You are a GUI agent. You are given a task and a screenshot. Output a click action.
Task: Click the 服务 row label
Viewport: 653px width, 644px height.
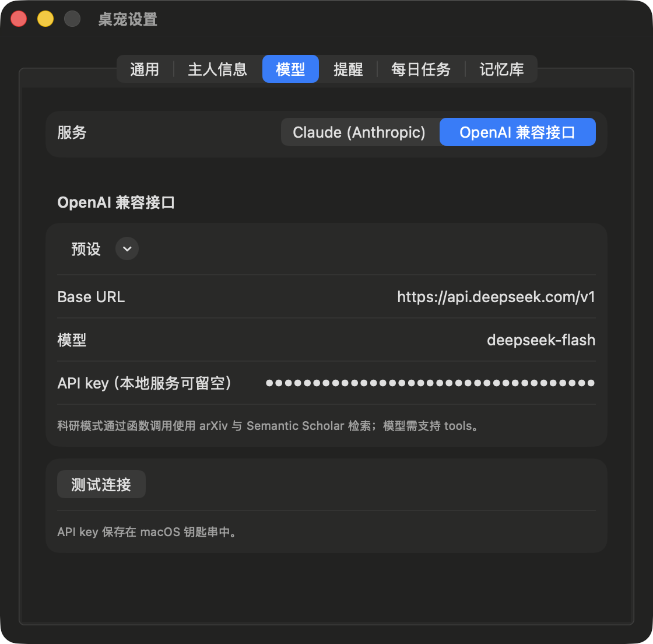point(72,132)
